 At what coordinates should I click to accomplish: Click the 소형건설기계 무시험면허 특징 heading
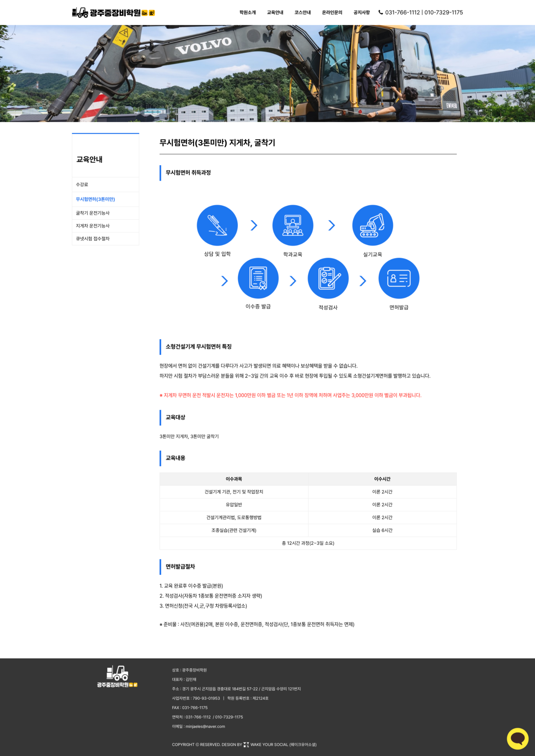tap(199, 347)
